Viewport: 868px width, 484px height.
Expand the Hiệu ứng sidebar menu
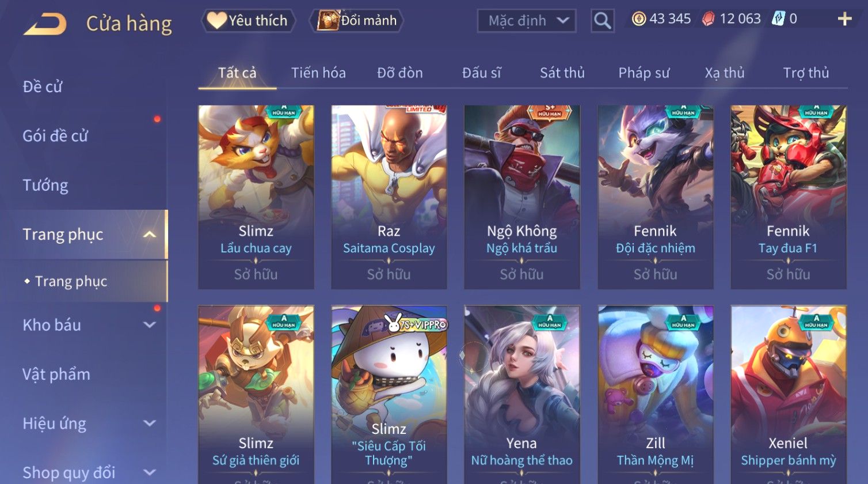click(149, 423)
